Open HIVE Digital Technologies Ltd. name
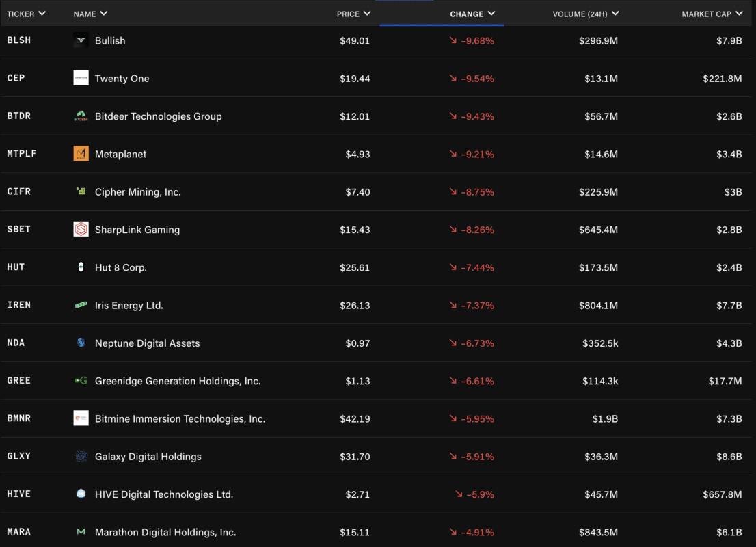 tap(164, 494)
